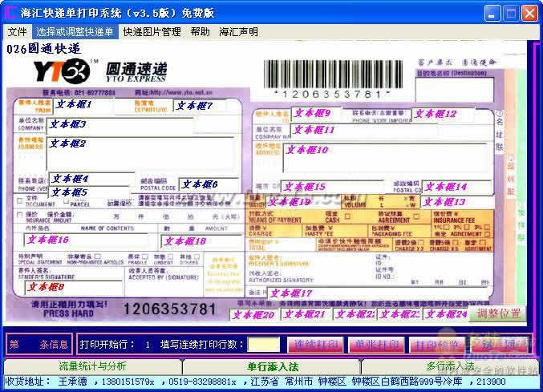The height and width of the screenshot is (392, 543).
Task: Select postal code field 文本框6
Action: (x=209, y=184)
